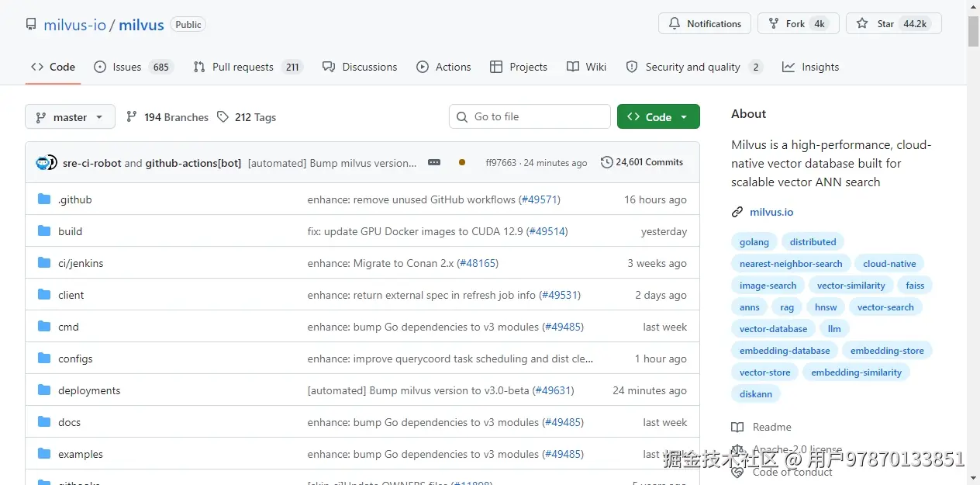980x485 pixels.
Task: Open pull request #49531 link
Action: tap(559, 295)
